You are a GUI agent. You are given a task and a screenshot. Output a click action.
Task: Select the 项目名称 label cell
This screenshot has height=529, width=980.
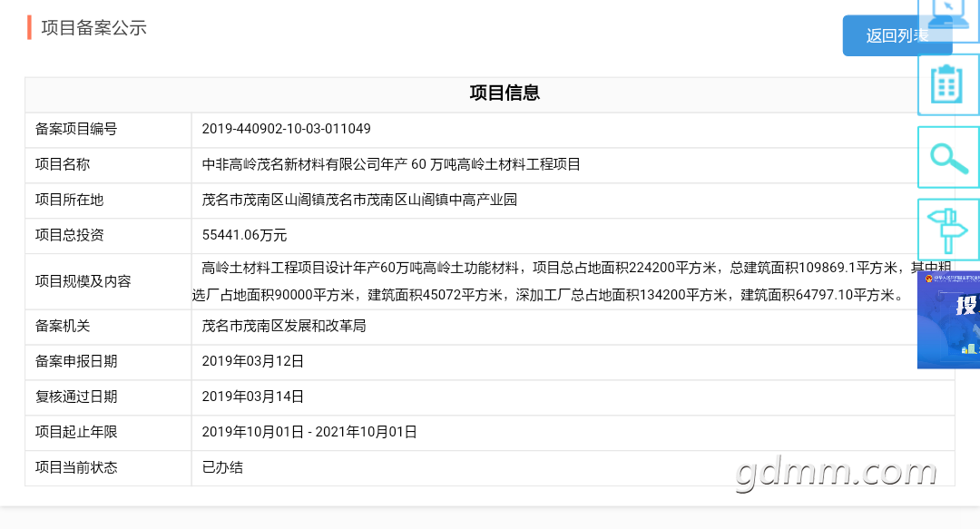(x=108, y=164)
